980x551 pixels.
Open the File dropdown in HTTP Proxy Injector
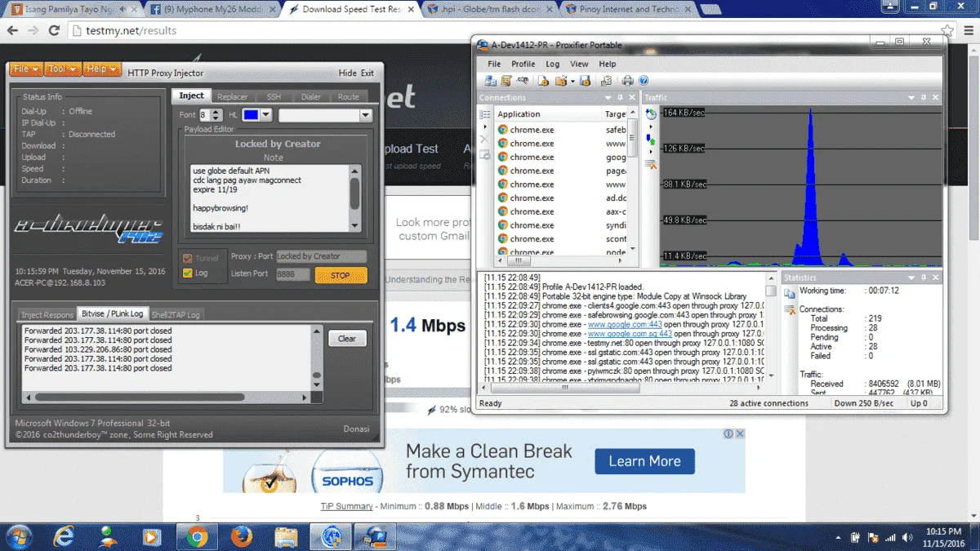click(25, 69)
